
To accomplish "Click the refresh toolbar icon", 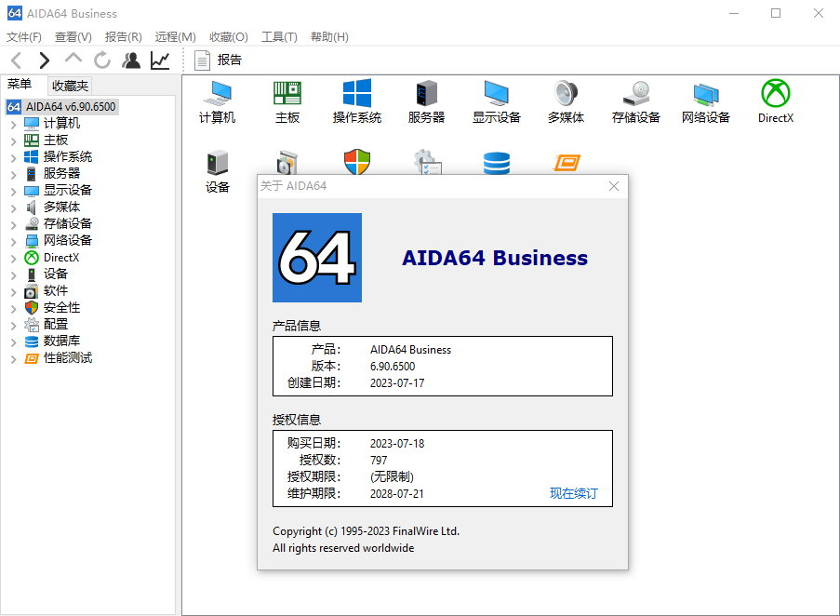I will 102,60.
